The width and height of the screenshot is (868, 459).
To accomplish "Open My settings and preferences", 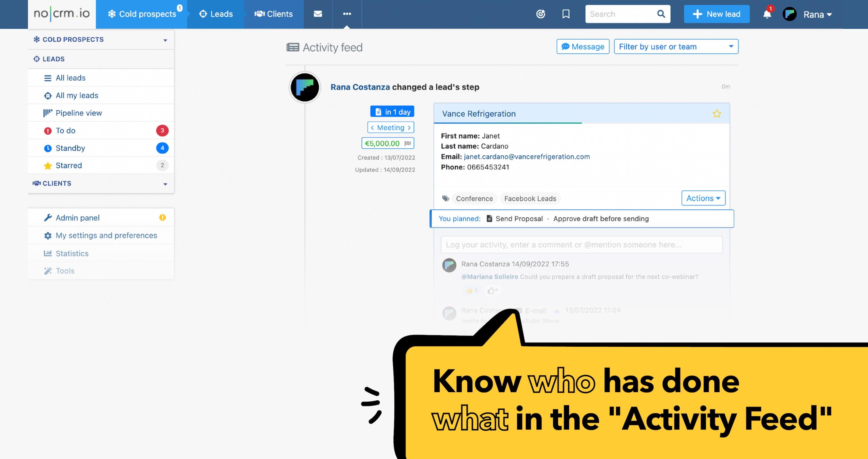I will tap(101, 235).
